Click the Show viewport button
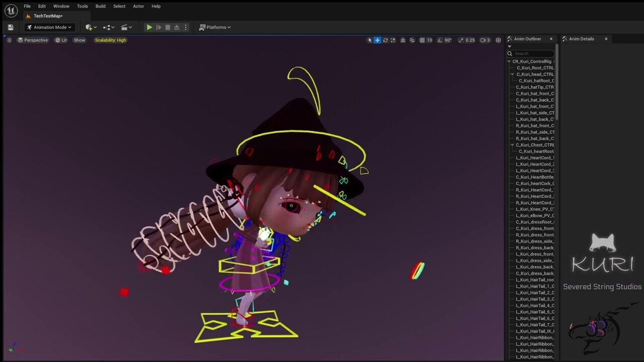This screenshot has width=644, height=362. [x=79, y=40]
